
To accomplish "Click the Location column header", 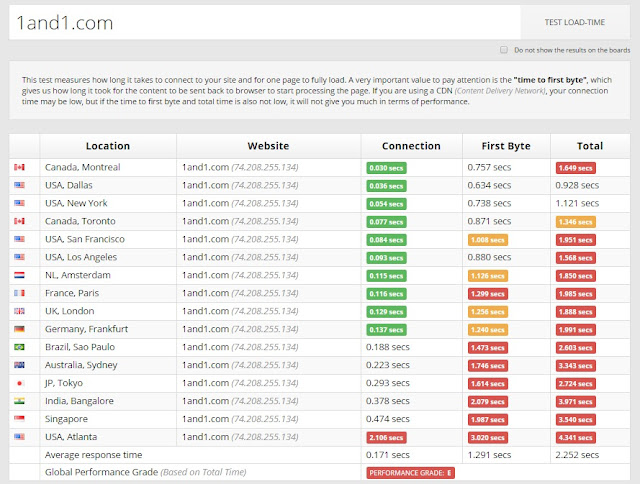I will [108, 146].
